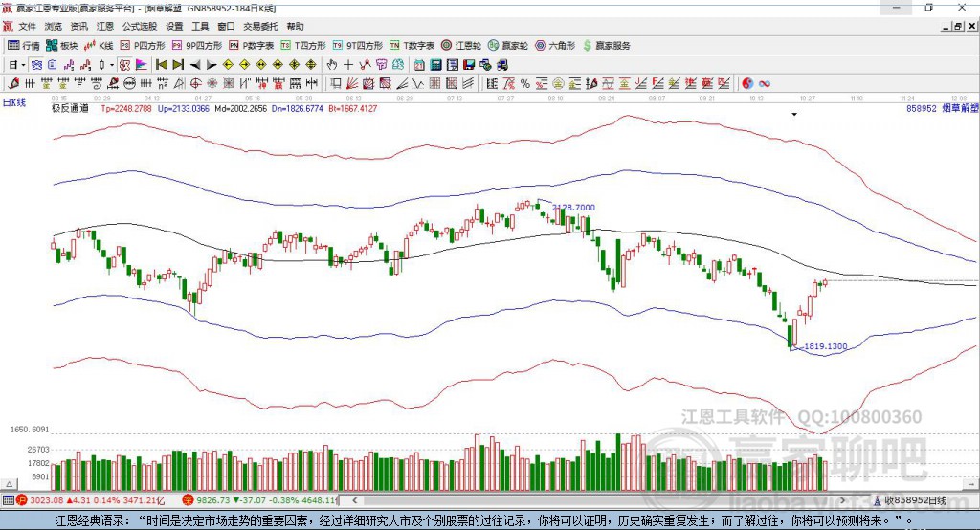Click the 极反通道 indicator name
The image size is (980, 530).
70,109
